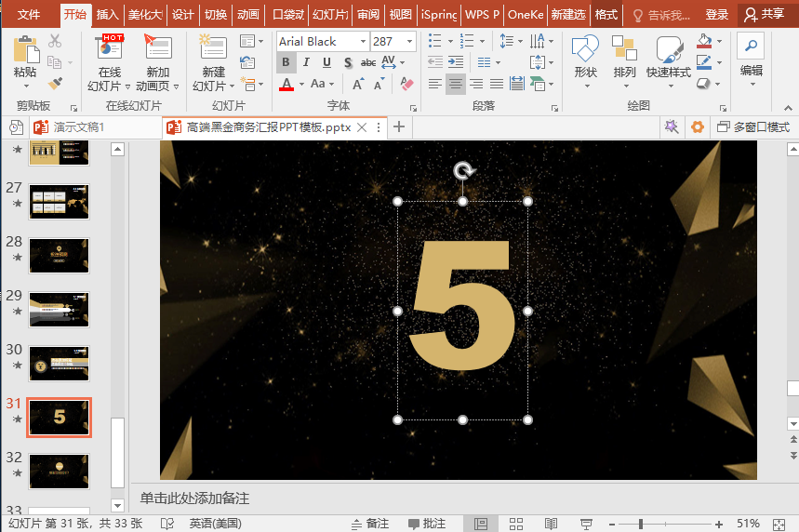
Task: Click the Cut scissors icon
Action: coord(55,40)
